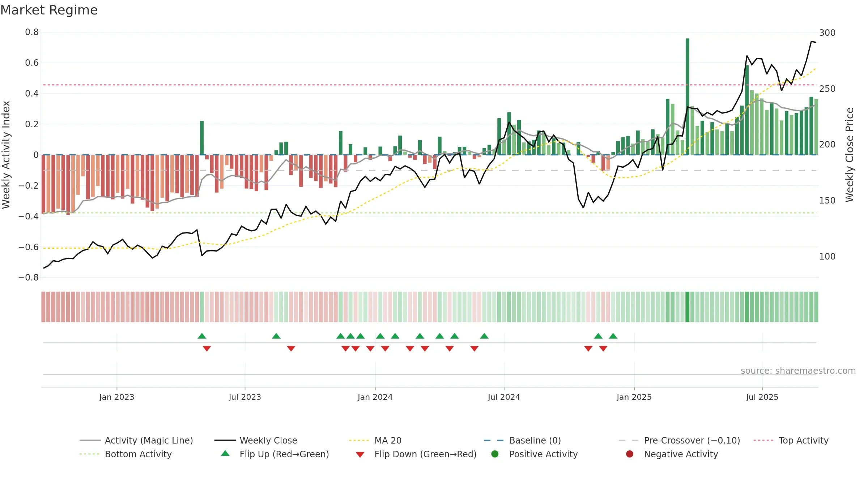This screenshot has width=868, height=488.
Task: Click the green dotted Bottom Activity legend line sample
Action: pos(89,454)
